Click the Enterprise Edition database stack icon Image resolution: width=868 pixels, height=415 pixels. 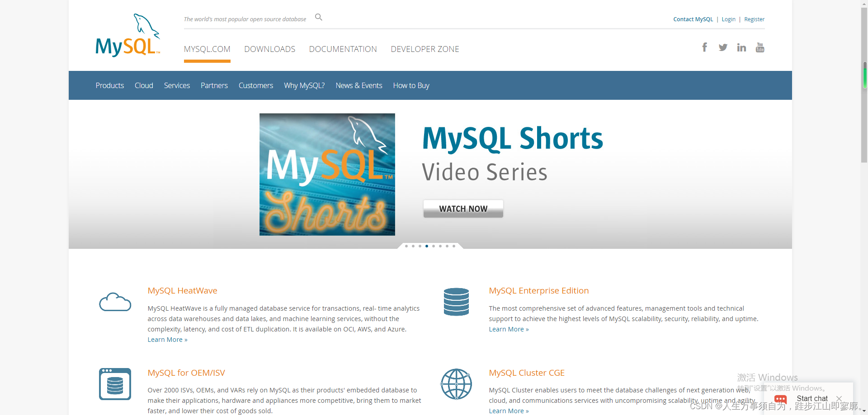pyautogui.click(x=456, y=302)
